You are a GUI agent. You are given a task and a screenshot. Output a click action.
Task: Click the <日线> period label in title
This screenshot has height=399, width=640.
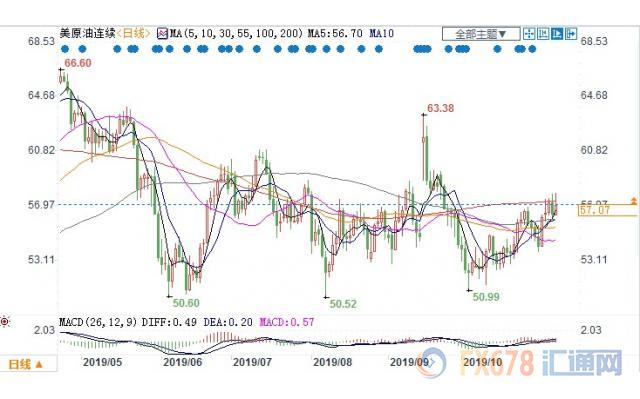coord(133,33)
